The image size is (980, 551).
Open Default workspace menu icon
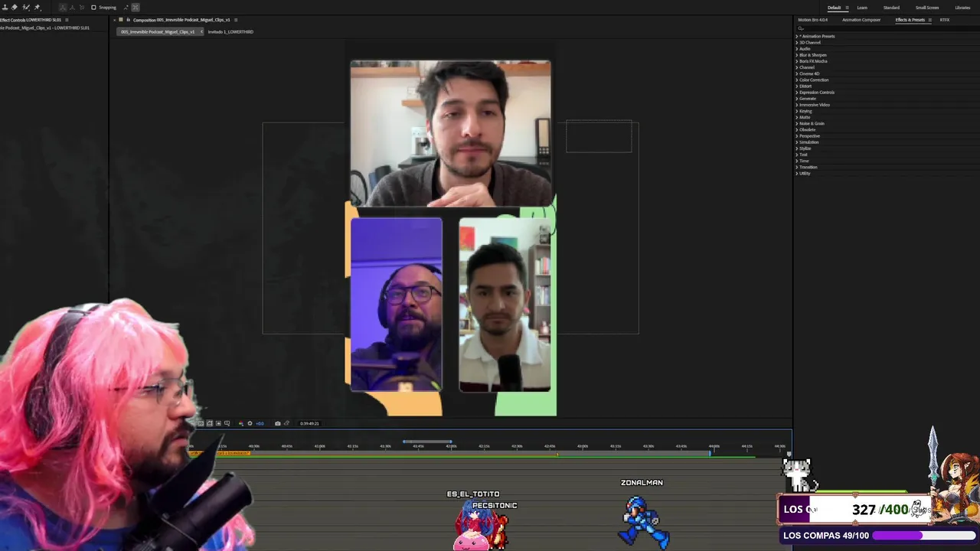click(x=847, y=8)
